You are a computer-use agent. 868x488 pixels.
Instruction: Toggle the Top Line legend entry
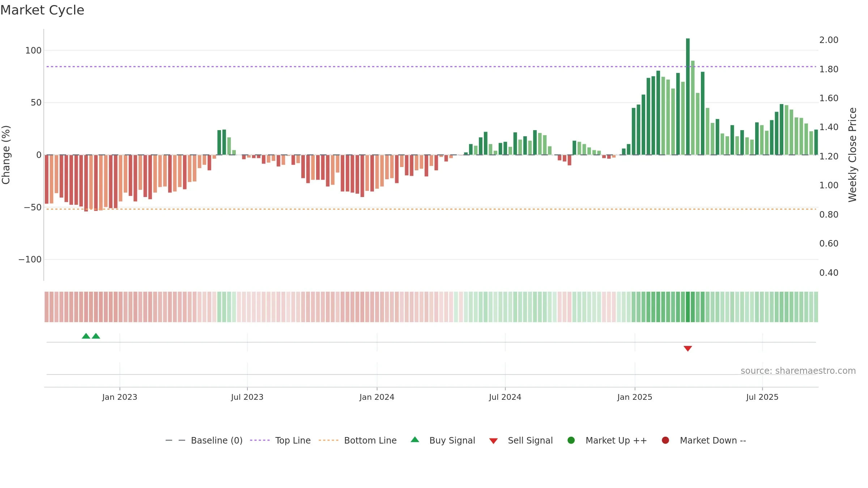(x=280, y=440)
